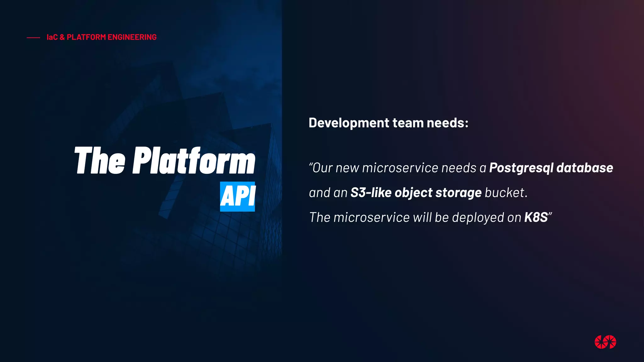Click the bold 'K8S' text
The image size is (644, 362).
tap(536, 217)
